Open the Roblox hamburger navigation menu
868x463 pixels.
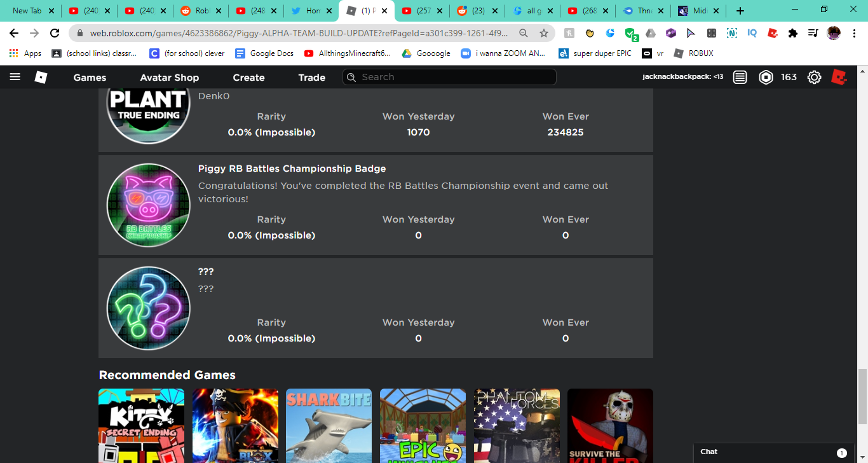[x=15, y=77]
